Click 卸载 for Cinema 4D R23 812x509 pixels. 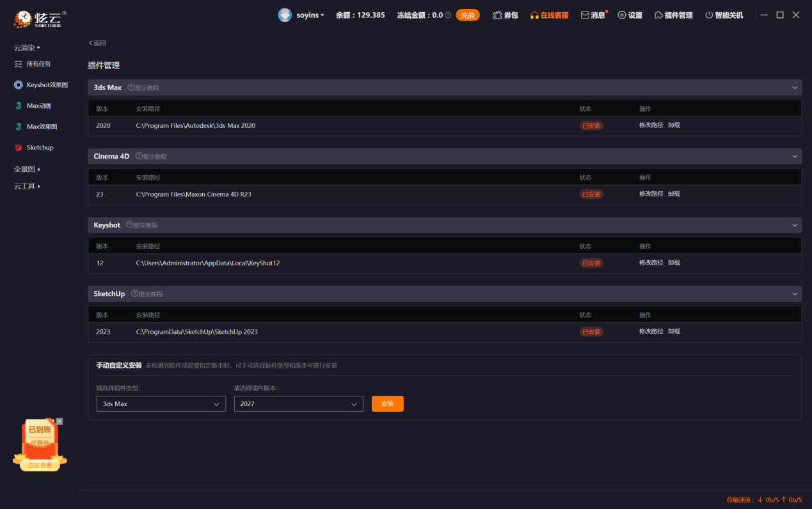click(x=674, y=194)
